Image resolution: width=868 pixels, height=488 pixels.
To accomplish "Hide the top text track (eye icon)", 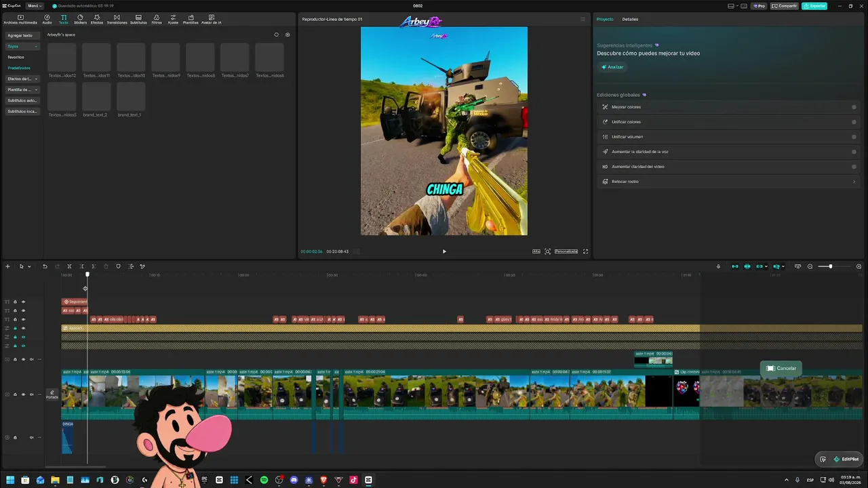I will [x=23, y=302].
